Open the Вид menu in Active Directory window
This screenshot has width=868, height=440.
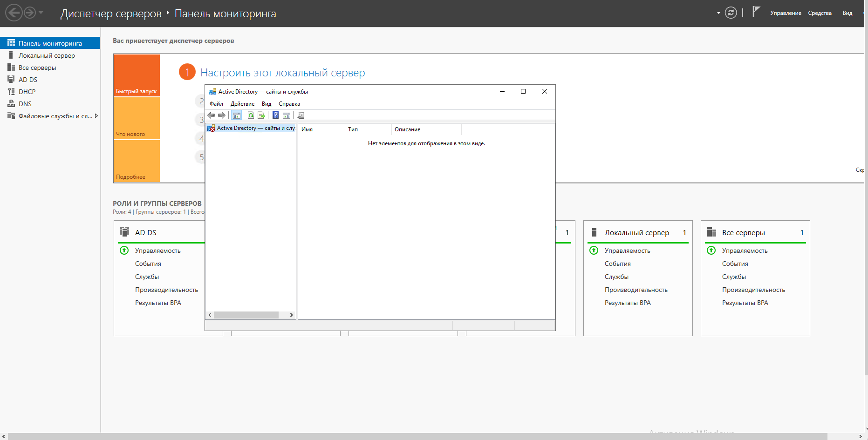point(267,104)
